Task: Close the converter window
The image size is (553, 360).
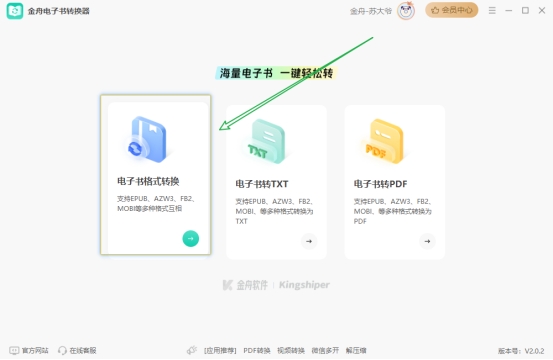Action: (542, 11)
